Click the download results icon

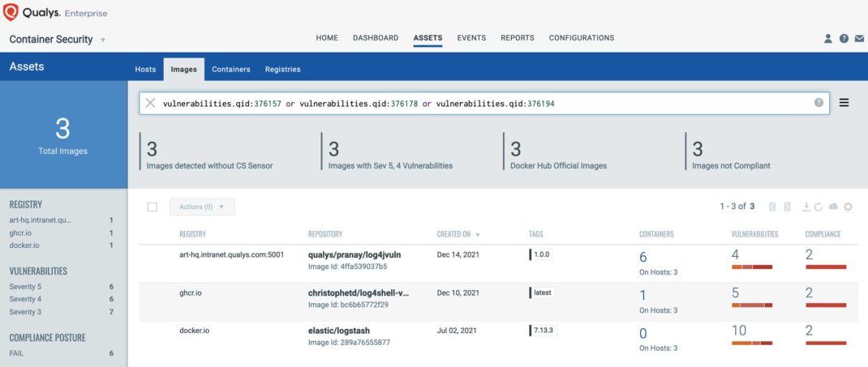806,207
